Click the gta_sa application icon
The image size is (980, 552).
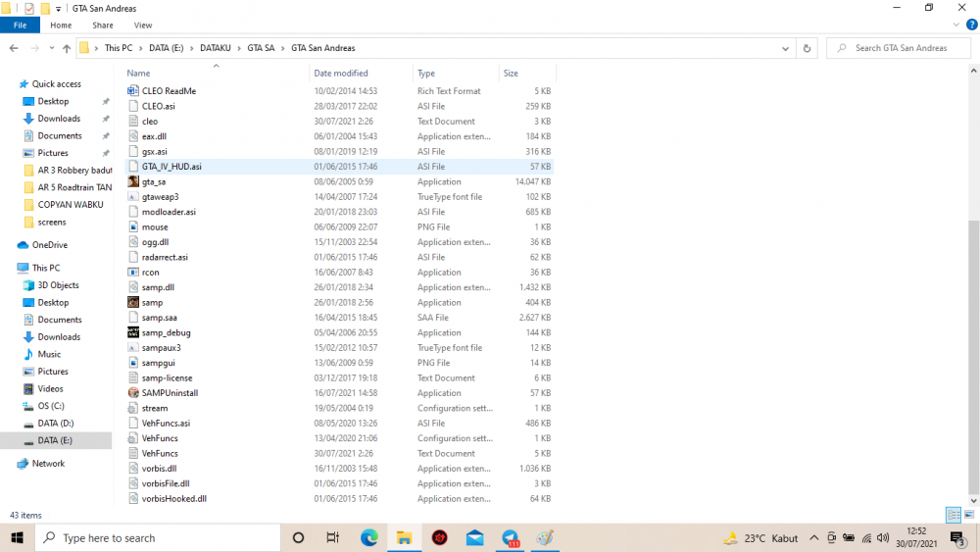[x=133, y=181]
